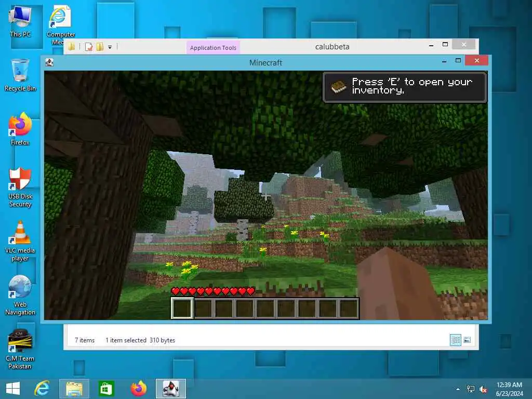Click the folder icon in calubbeta title bar
The width and height of the screenshot is (532, 399).
tap(72, 47)
